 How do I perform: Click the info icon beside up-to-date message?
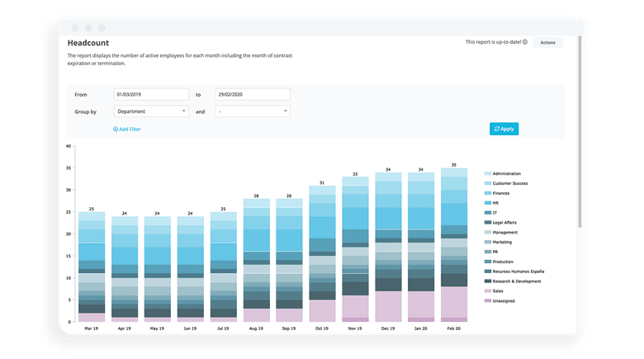click(525, 41)
